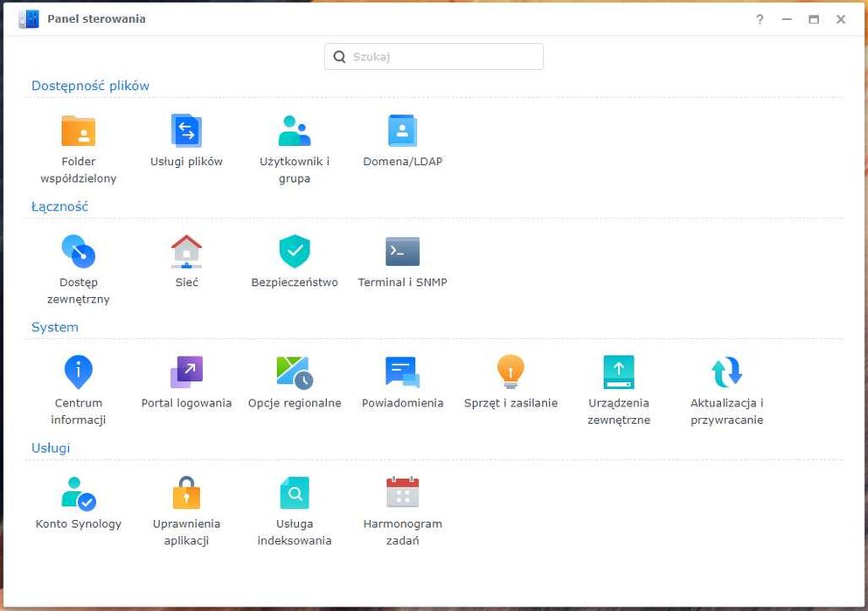Open Dostęp zewnętrzny icon
The image size is (868, 611).
tap(78, 252)
